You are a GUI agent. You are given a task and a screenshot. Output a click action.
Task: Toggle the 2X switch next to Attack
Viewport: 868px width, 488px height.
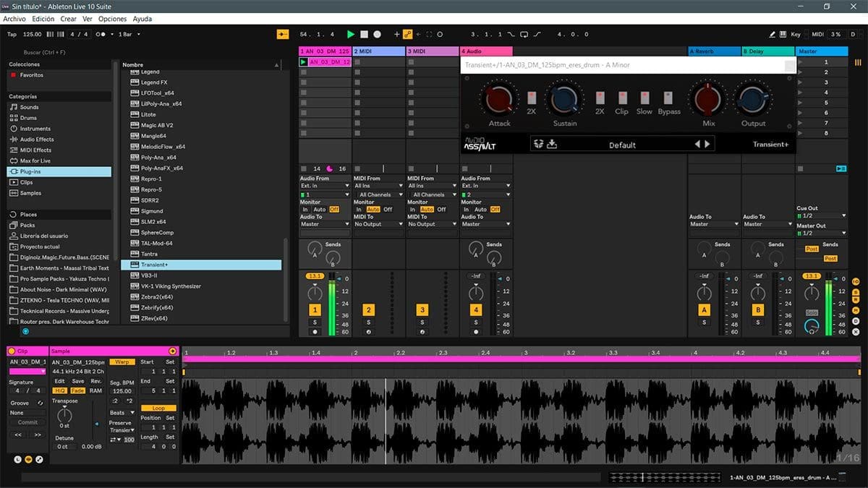532,98
